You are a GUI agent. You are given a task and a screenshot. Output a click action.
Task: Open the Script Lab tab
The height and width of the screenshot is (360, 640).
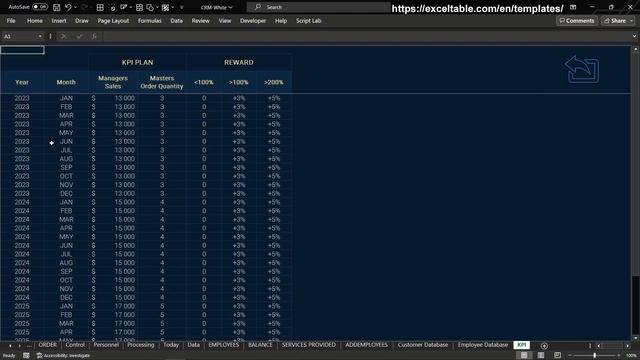[309, 21]
